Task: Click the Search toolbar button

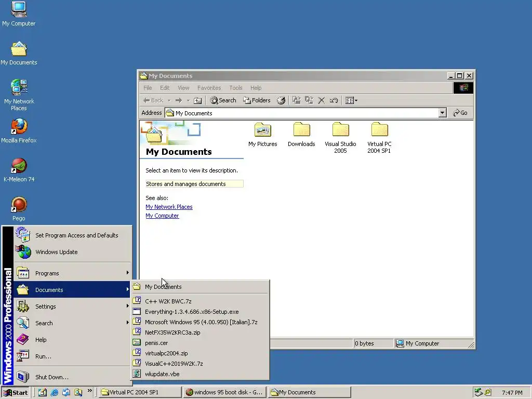Action: coord(223,100)
